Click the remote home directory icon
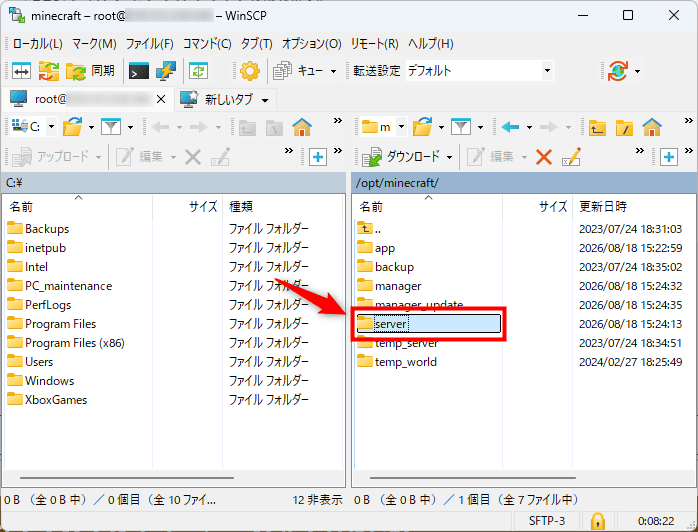The height and width of the screenshot is (532, 698). pos(652,127)
